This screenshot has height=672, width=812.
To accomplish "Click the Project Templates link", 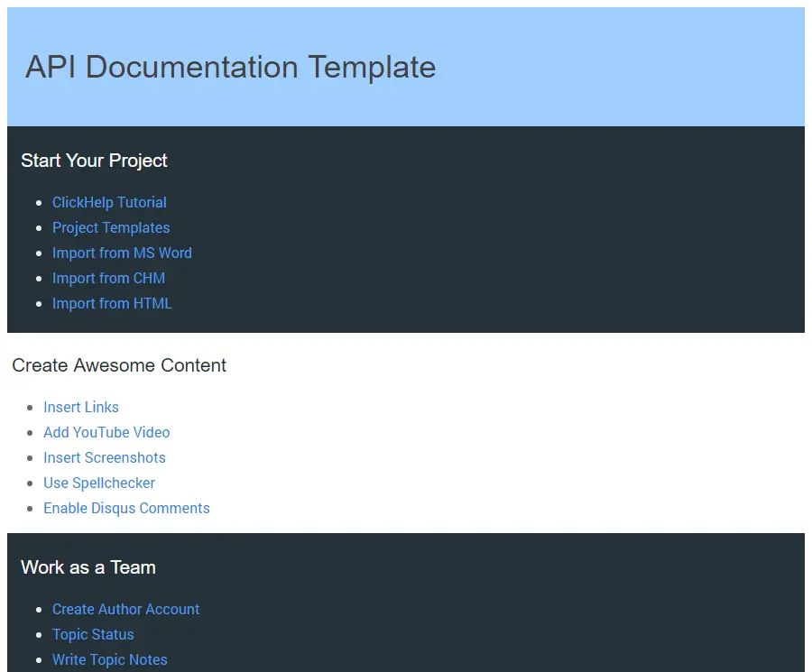I will coord(111,228).
